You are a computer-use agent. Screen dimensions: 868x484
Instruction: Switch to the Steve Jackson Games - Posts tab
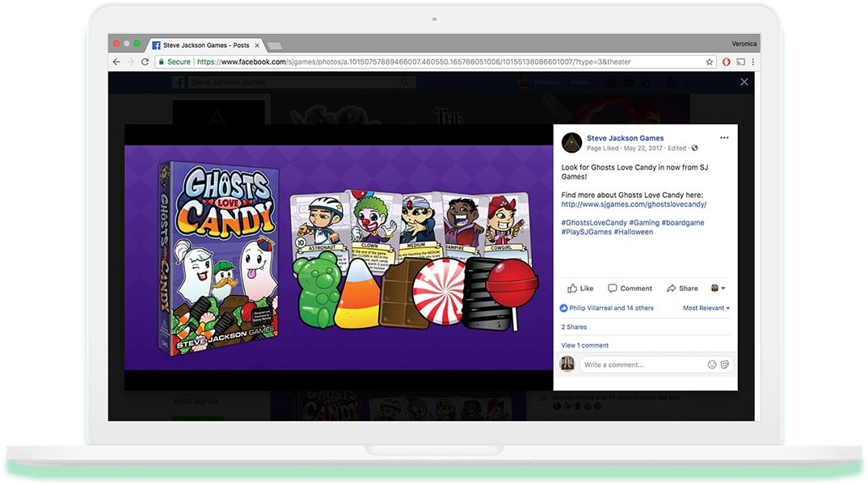click(x=209, y=45)
